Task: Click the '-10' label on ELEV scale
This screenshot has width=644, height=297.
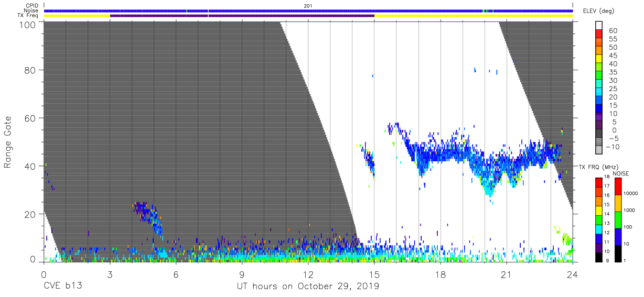Action: pyautogui.click(x=612, y=147)
